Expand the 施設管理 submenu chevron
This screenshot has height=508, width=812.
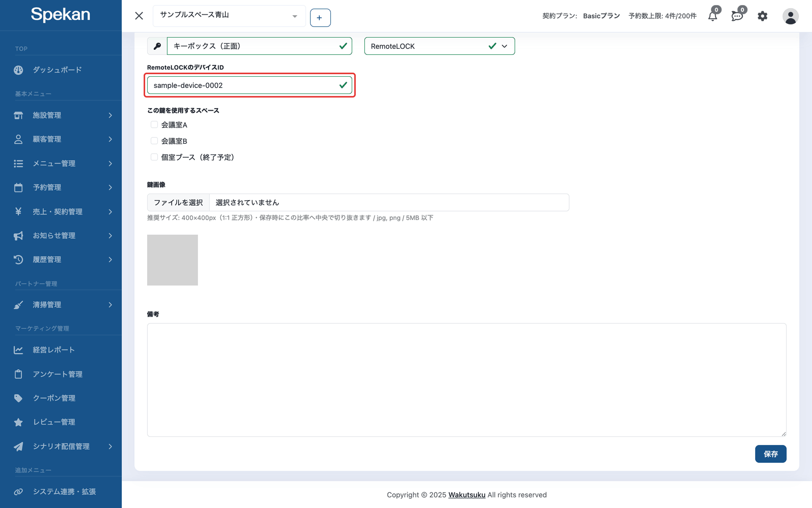tap(110, 115)
